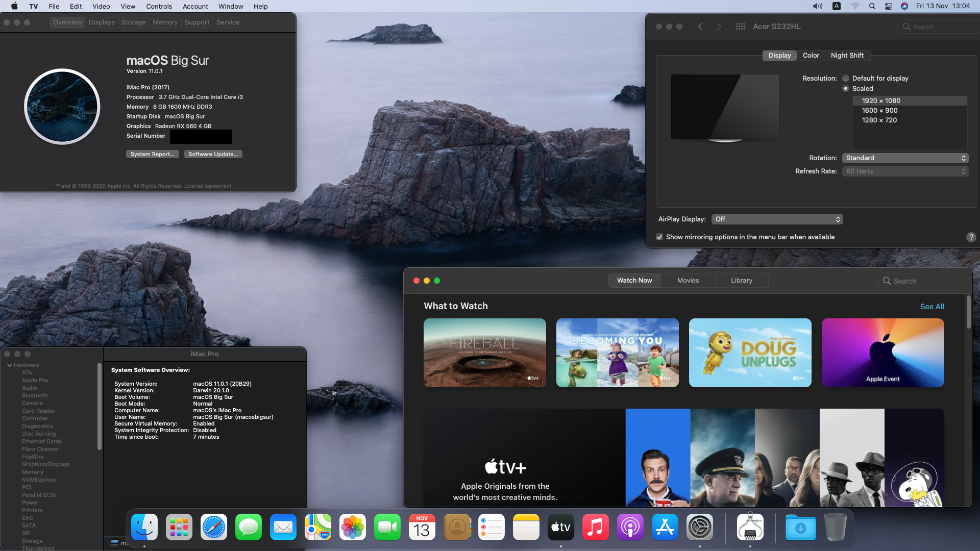Open Notes app in Dock

526,527
